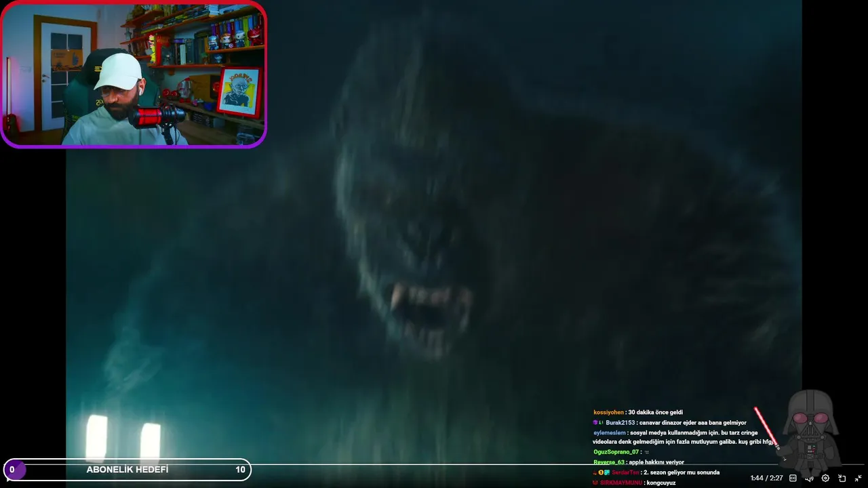Exit fullscreen mode on the video
This screenshot has width=868, height=488.
pos(858,479)
